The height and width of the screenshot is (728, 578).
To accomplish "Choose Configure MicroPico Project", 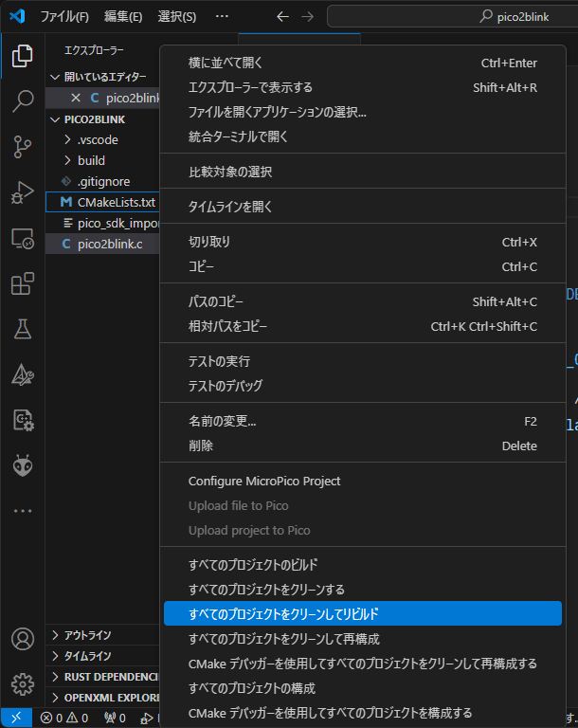I will (363, 481).
